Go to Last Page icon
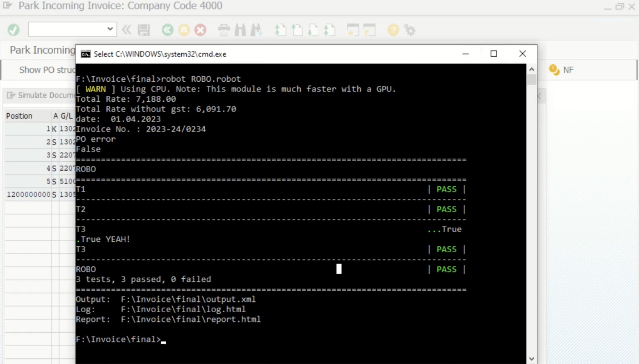Image resolution: width=639 pixels, height=364 pixels. click(330, 30)
